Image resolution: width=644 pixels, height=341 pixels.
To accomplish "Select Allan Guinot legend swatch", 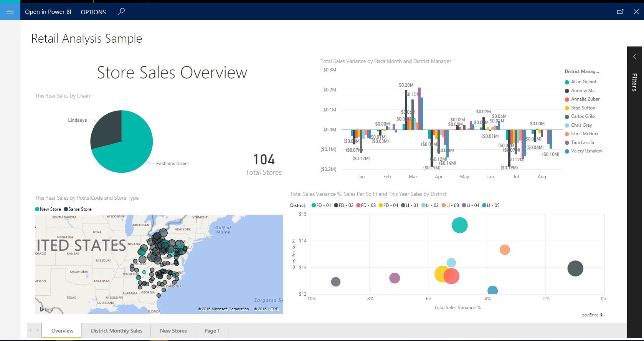I will [x=567, y=82].
